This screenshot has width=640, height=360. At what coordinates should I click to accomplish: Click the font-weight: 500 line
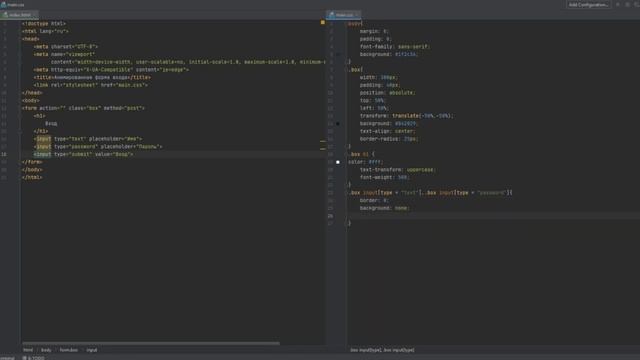pos(384,178)
